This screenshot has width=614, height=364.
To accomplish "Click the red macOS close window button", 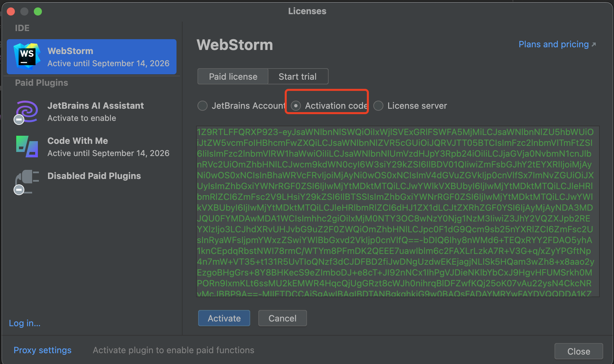I will click(x=11, y=11).
